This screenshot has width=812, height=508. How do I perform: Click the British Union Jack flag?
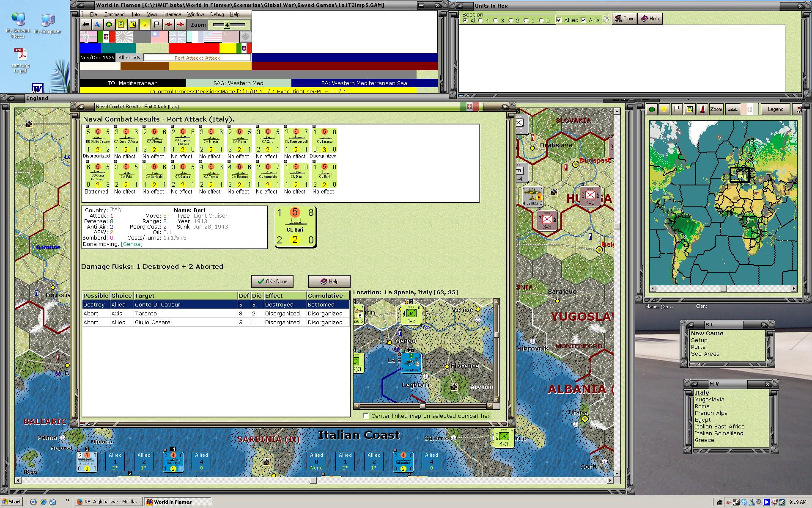point(177,37)
